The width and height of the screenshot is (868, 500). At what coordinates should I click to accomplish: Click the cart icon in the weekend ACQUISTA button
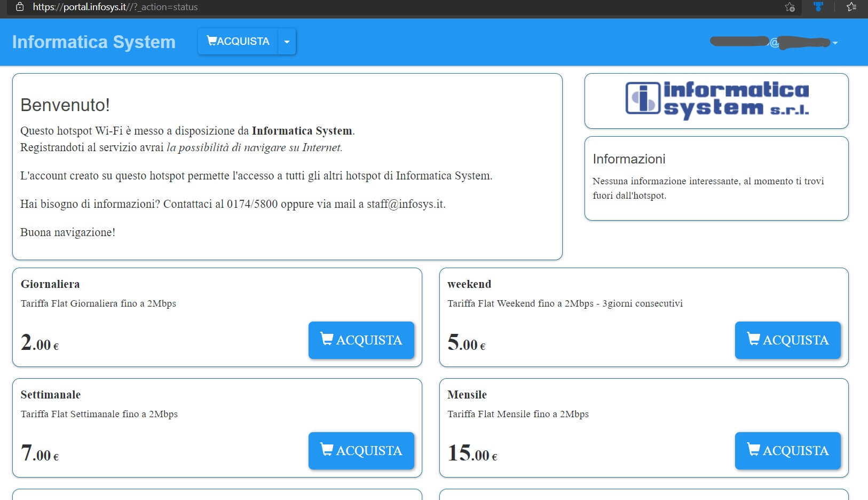(x=753, y=339)
